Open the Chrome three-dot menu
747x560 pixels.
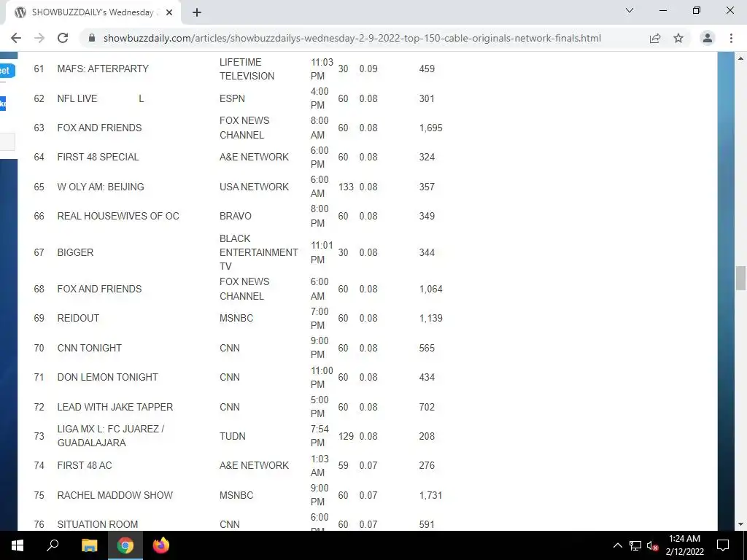coord(731,38)
